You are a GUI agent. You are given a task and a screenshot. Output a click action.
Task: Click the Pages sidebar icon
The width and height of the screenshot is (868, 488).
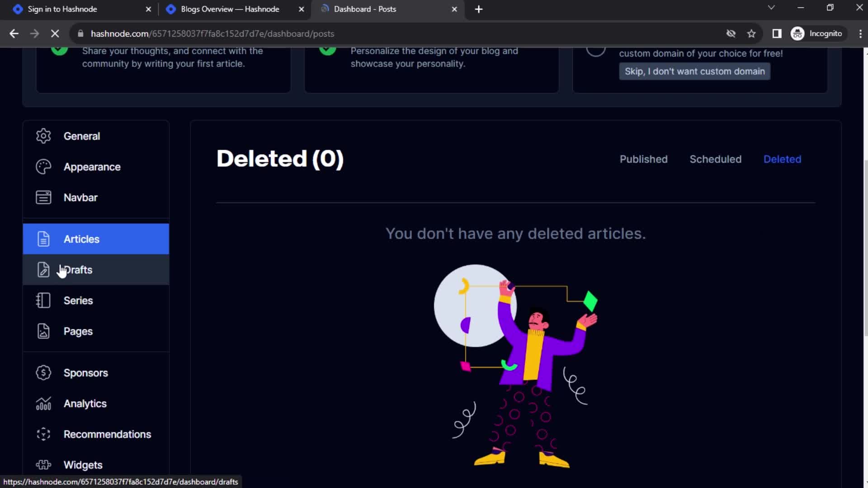[x=43, y=331]
